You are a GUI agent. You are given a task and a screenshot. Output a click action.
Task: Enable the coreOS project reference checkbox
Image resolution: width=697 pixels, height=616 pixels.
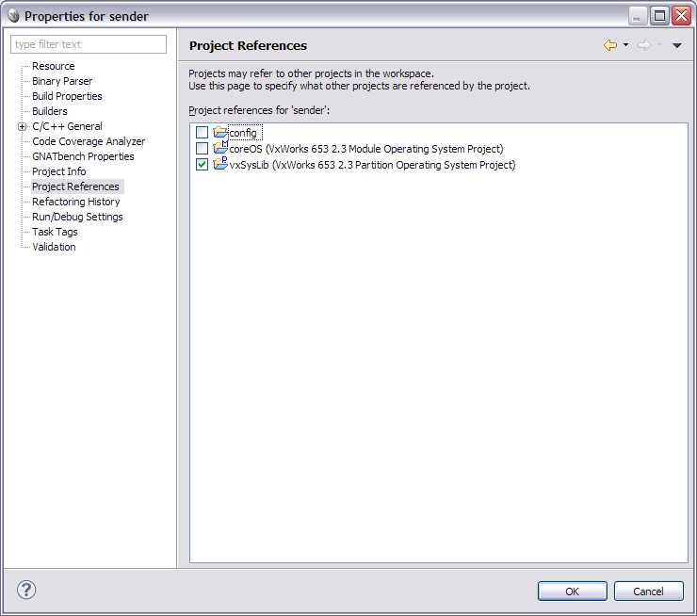click(202, 149)
